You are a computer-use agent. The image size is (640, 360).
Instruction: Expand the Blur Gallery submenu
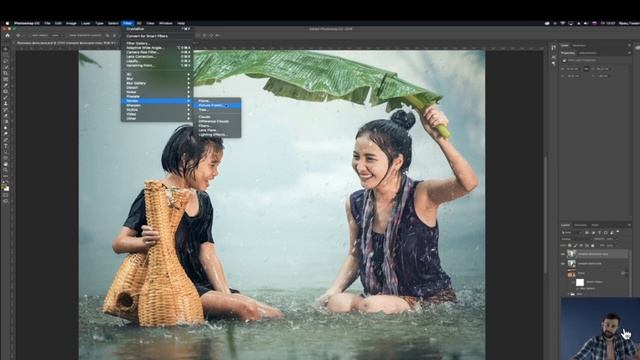pos(157,83)
